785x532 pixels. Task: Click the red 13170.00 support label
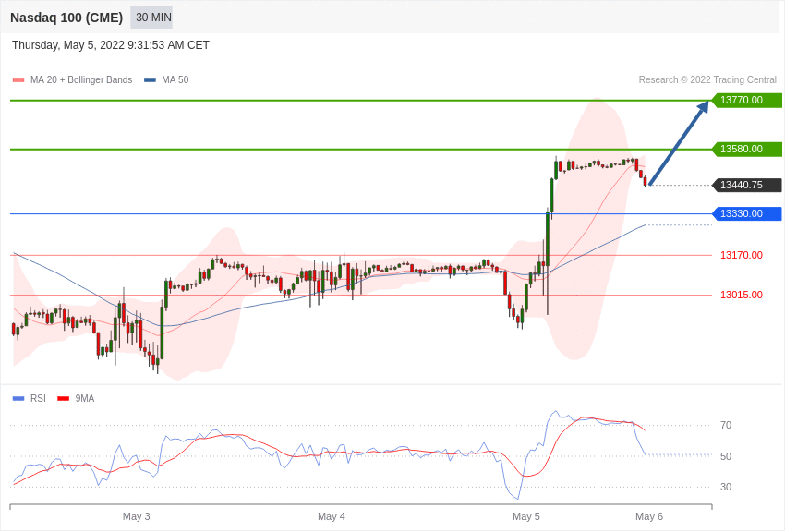coord(742,255)
